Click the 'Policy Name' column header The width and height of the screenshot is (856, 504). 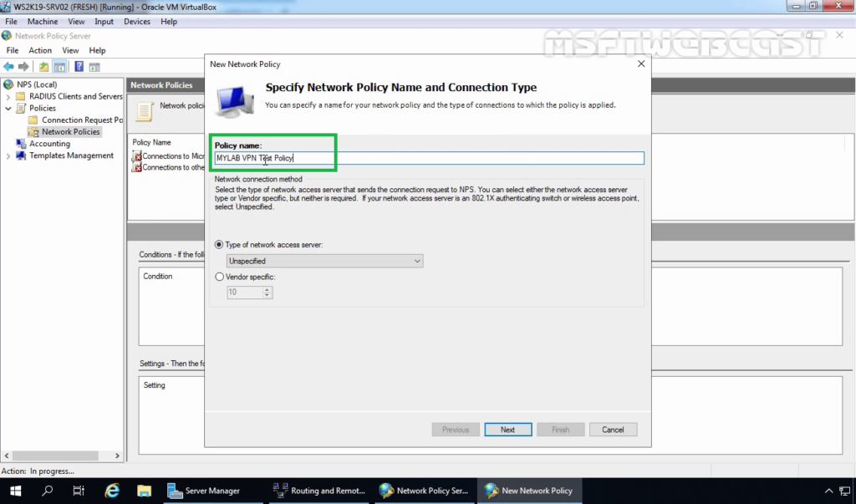pyautogui.click(x=152, y=143)
